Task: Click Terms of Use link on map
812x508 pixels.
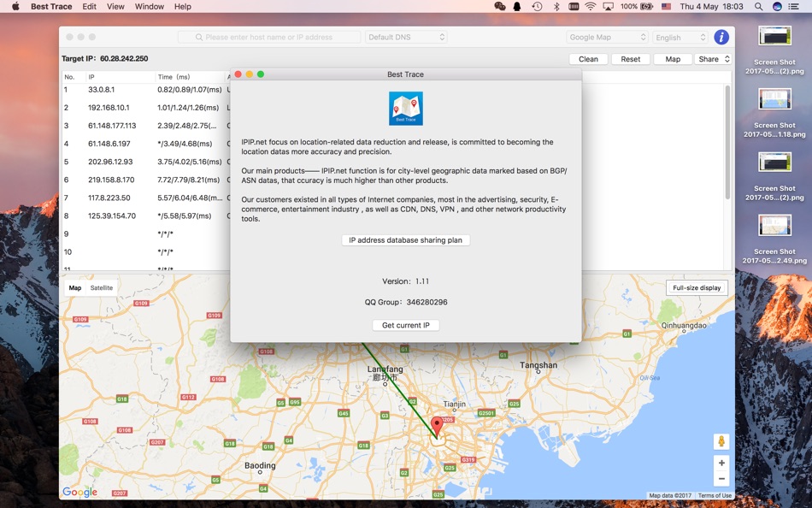Action: tap(715, 495)
